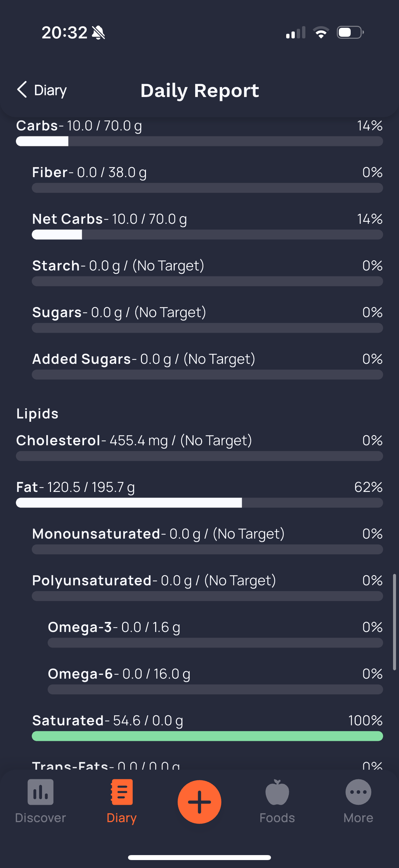The height and width of the screenshot is (868, 399).
Task: Select the Omega-3 nutrient entry
Action: (x=215, y=634)
